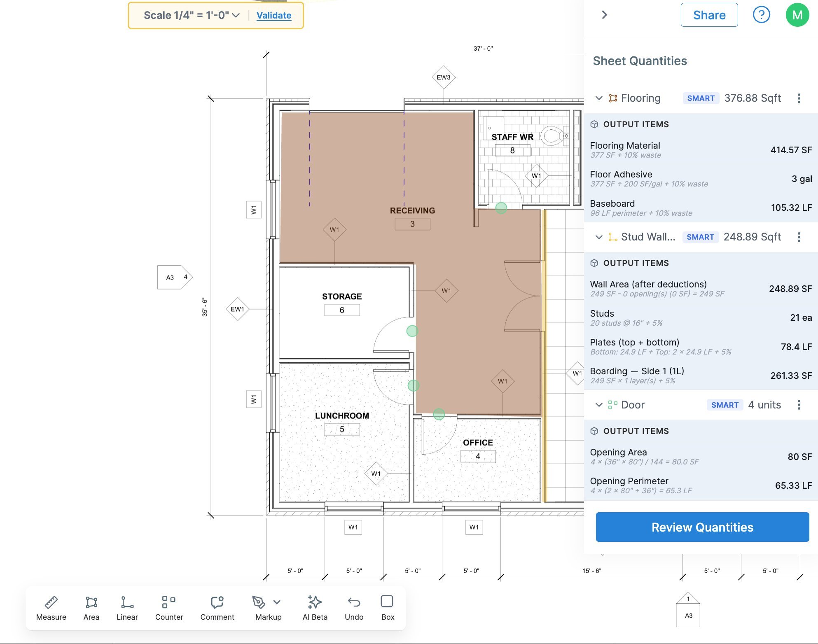This screenshot has height=644, width=818.
Task: Open the help question mark icon
Action: click(x=761, y=15)
